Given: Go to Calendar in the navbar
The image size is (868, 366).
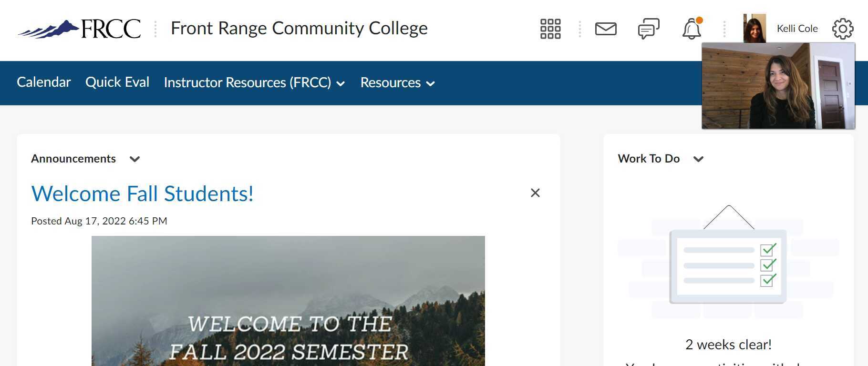Looking at the screenshot, I should click(43, 82).
